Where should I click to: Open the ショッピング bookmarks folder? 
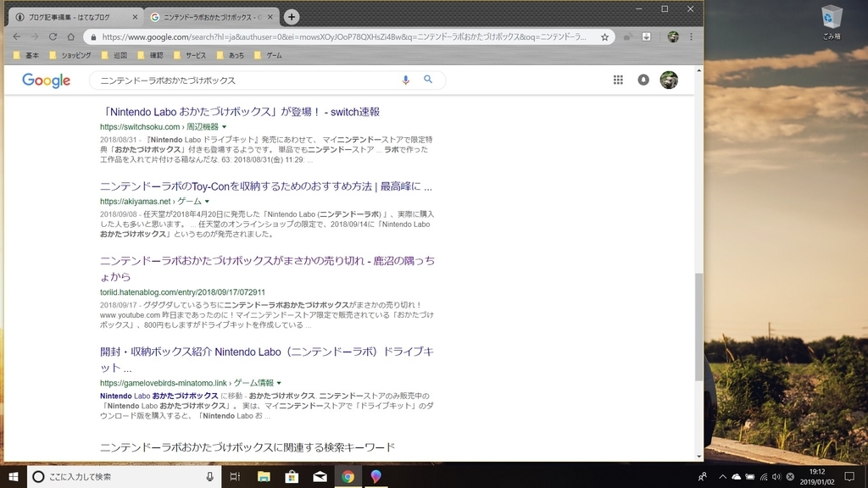click(70, 55)
